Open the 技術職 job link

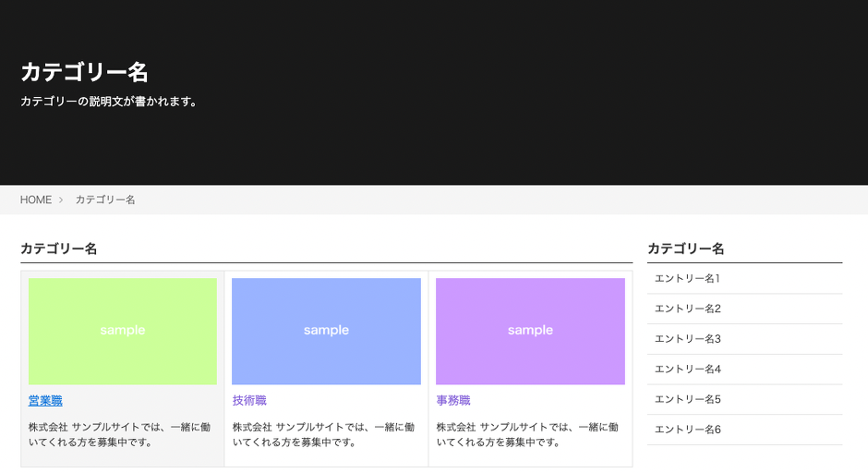(x=249, y=401)
